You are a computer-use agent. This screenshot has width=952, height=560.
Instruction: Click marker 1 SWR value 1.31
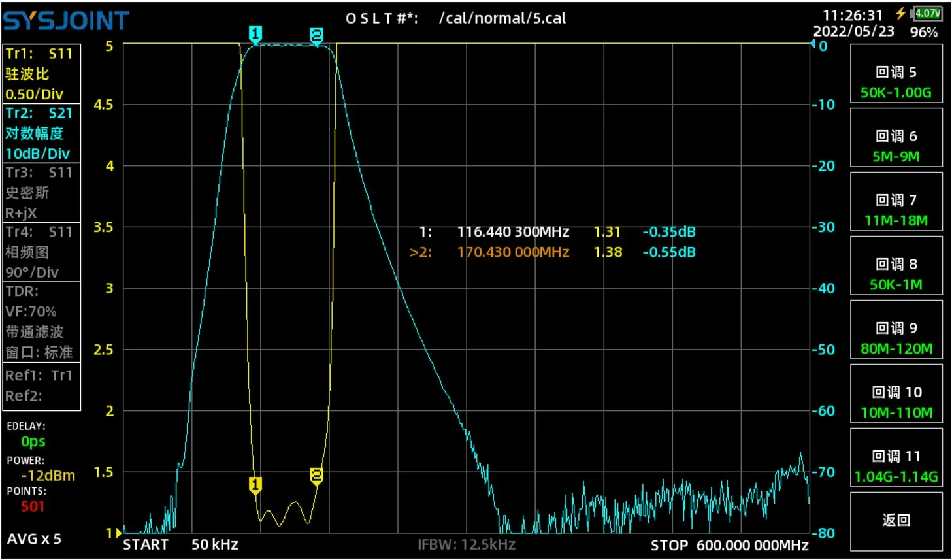click(x=607, y=232)
